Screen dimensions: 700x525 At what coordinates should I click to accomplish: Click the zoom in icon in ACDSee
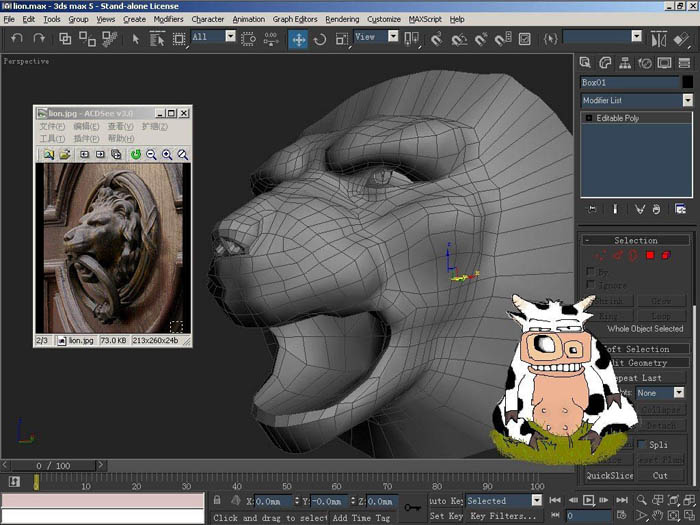tap(167, 154)
